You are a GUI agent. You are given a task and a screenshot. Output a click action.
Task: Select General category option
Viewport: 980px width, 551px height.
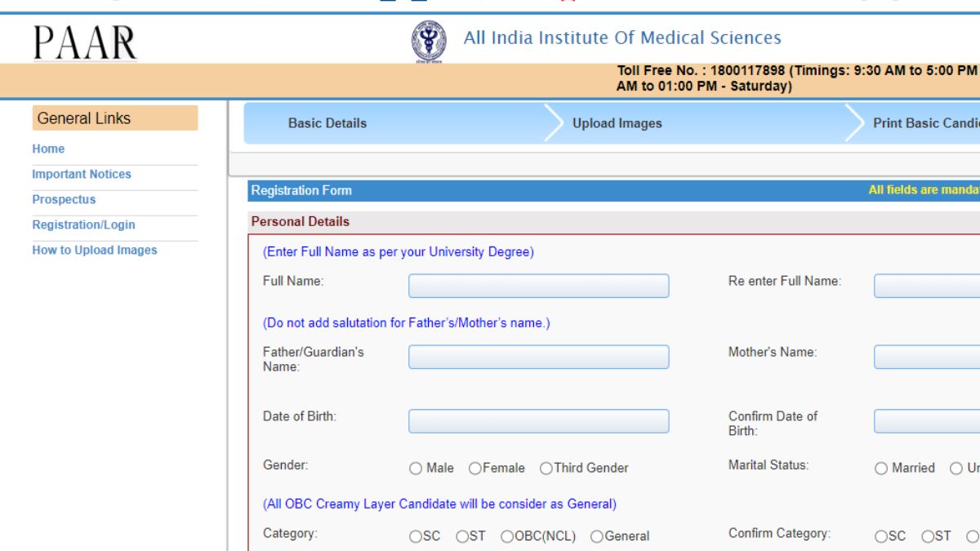[x=597, y=536]
